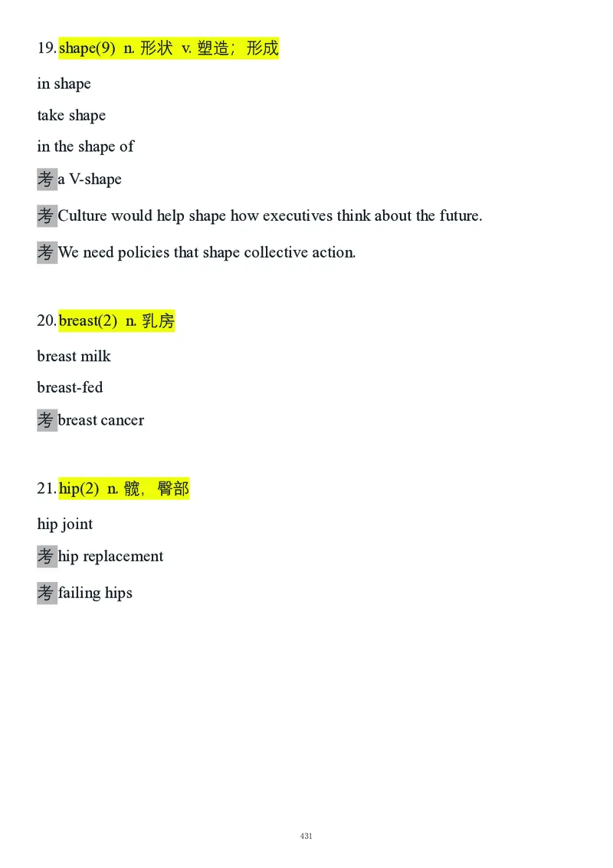The width and height of the screenshot is (613, 868).
Task: Click the 考 marker before "failing hips"
Action: [x=47, y=593]
